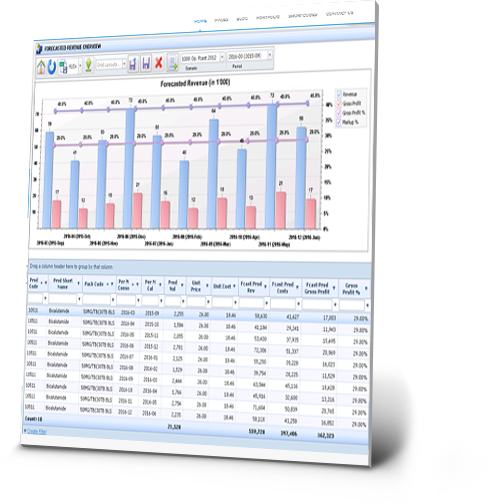
Task: Open the Period dropdown
Action: click(x=270, y=55)
